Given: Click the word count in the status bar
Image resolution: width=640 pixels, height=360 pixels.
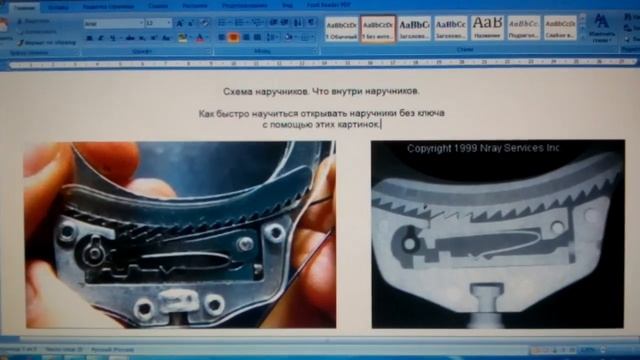Looking at the screenshot, I should (x=64, y=349).
